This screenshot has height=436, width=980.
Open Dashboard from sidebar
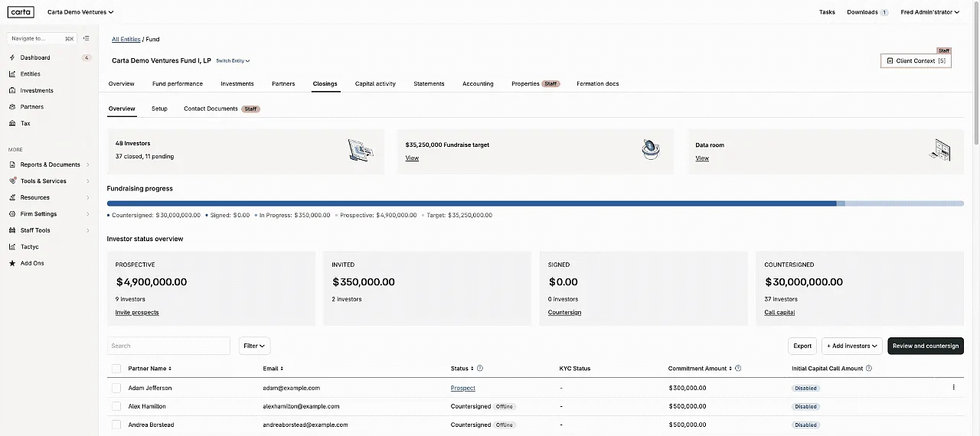(35, 57)
